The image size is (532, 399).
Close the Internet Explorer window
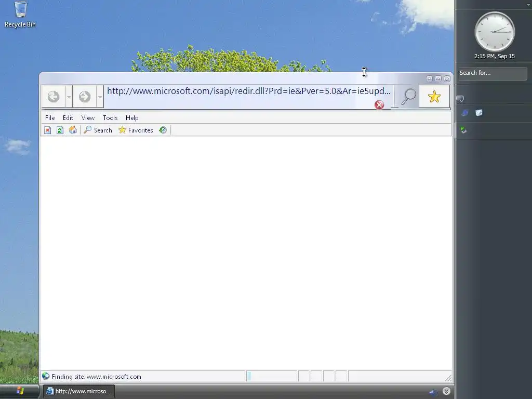(447, 79)
